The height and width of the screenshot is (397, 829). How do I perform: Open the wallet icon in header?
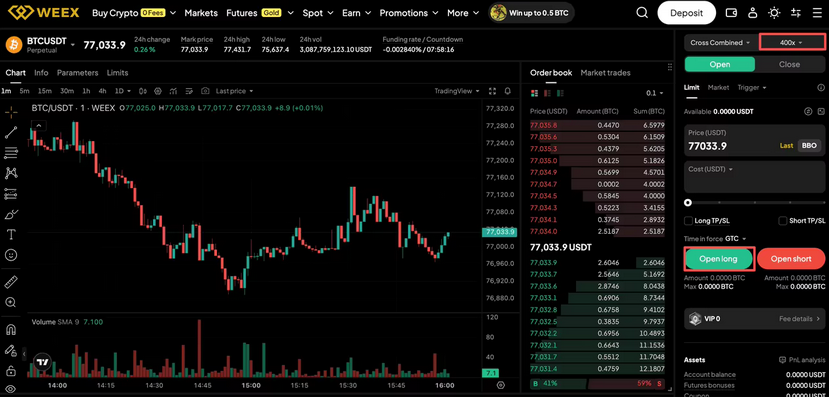point(732,13)
